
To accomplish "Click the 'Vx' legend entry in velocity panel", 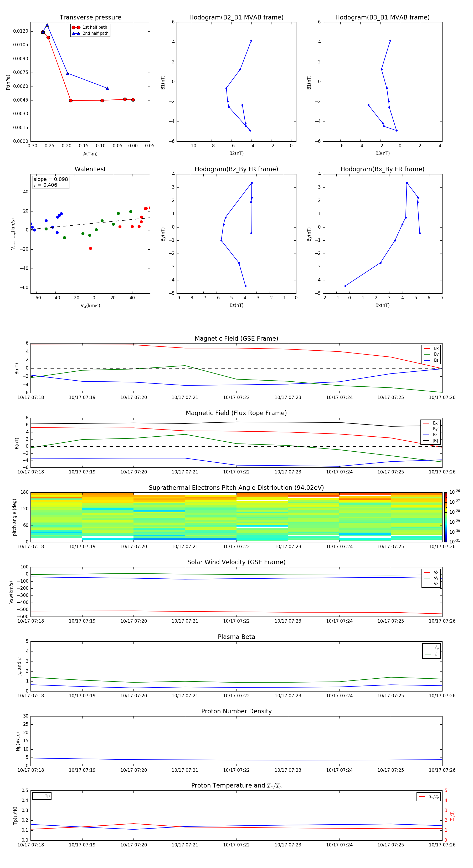I will pyautogui.click(x=431, y=572).
